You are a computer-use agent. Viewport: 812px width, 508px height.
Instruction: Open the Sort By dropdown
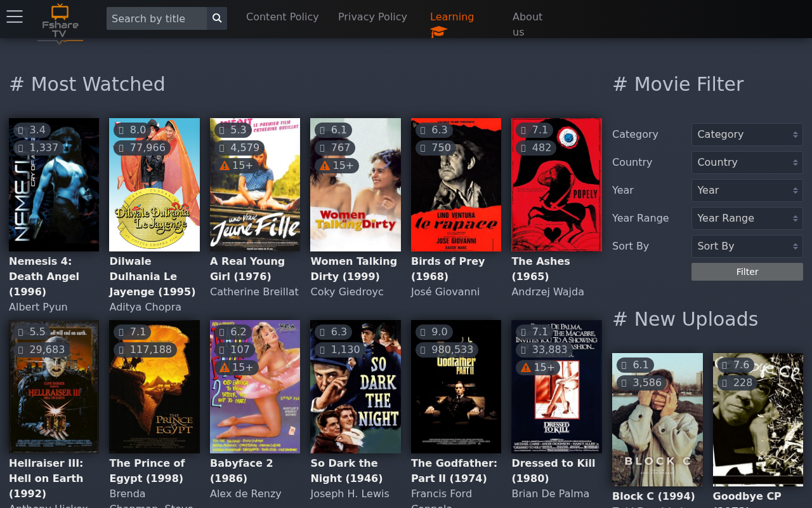click(x=747, y=246)
